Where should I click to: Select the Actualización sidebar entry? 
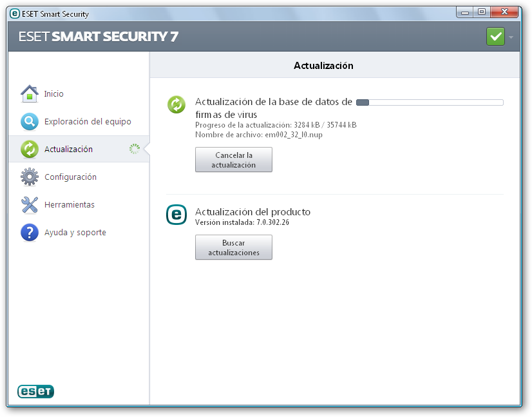[79, 149]
